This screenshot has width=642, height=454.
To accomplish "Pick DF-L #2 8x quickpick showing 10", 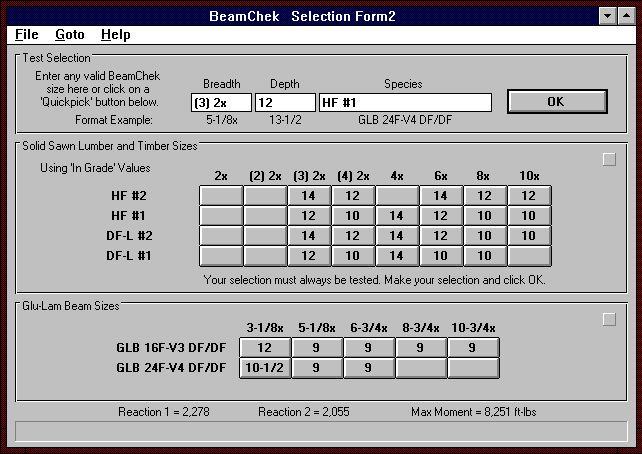I will click(x=486, y=235).
